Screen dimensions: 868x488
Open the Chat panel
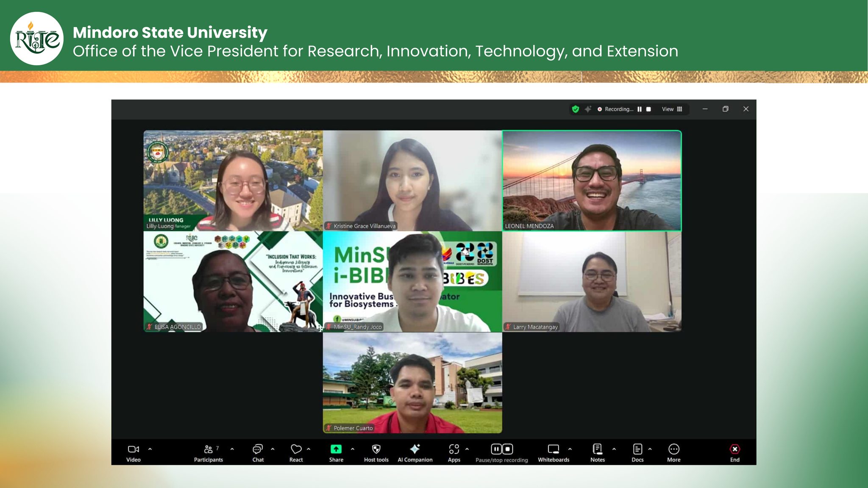(258, 450)
